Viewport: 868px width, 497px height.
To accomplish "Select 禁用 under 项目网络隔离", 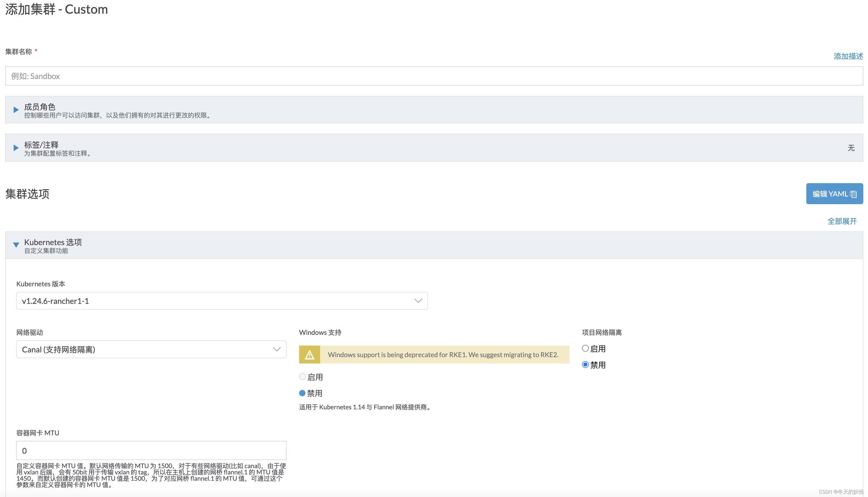I will click(x=585, y=364).
